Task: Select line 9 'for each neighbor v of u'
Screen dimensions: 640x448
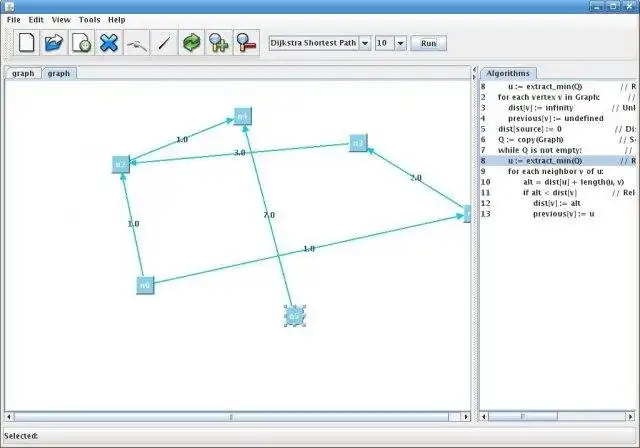Action: point(558,171)
